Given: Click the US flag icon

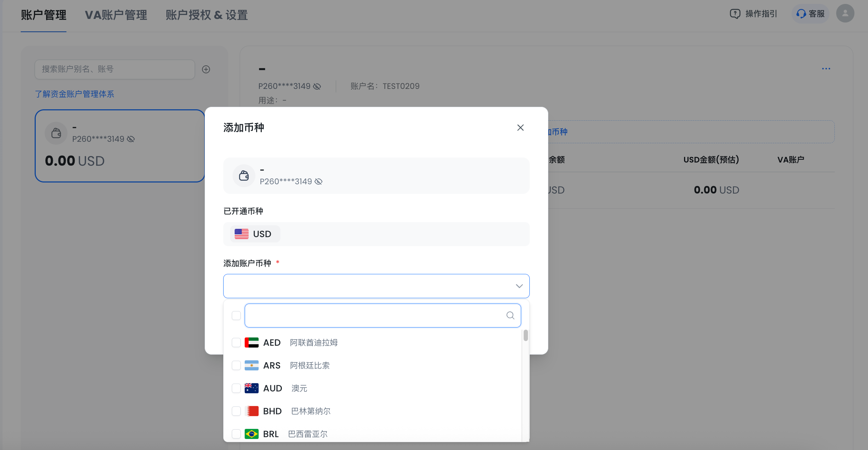Looking at the screenshot, I should (x=241, y=234).
